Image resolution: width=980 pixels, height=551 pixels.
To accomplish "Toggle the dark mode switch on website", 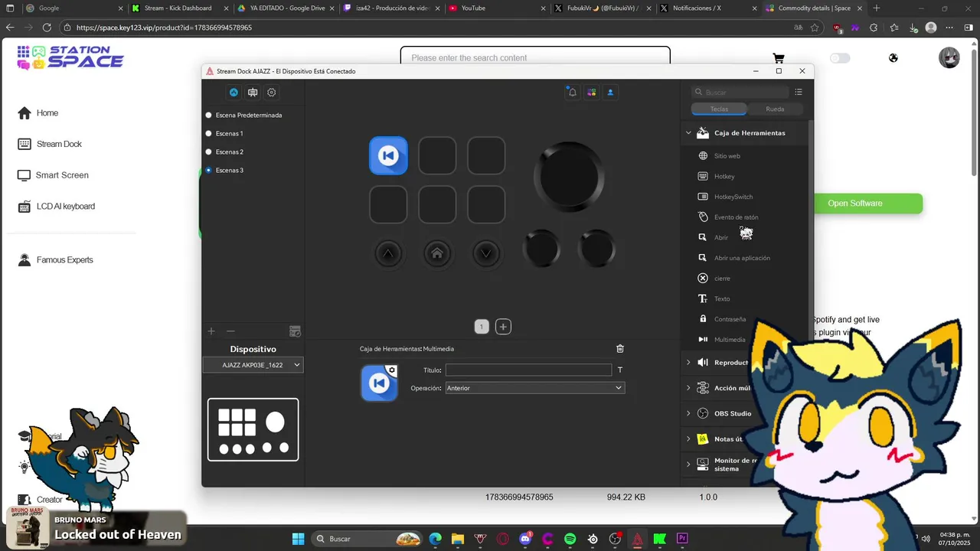I will tap(840, 58).
